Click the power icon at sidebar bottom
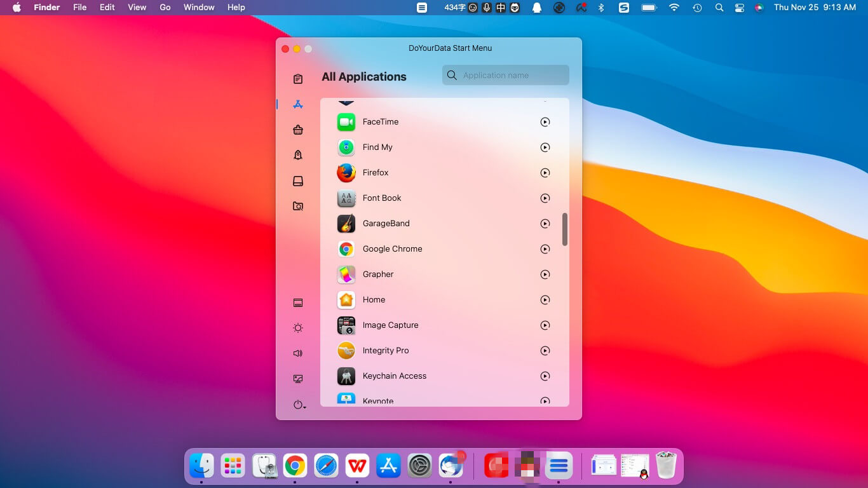This screenshot has width=868, height=488. click(x=296, y=403)
